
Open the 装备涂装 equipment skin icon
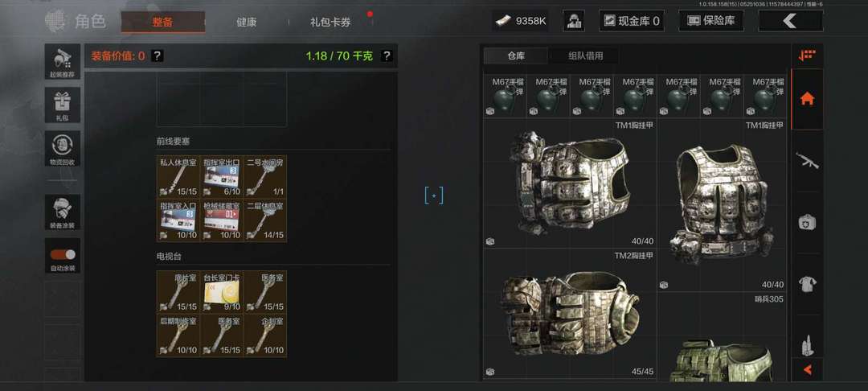pos(62,212)
